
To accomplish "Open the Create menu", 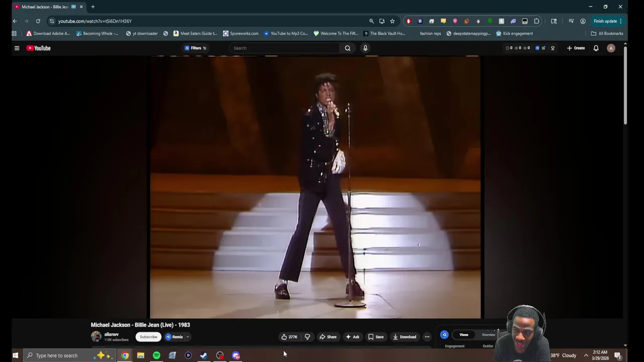I will click(x=576, y=48).
